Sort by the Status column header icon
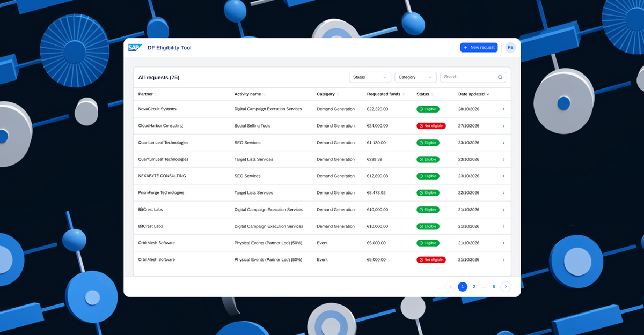 pyautogui.click(x=433, y=94)
